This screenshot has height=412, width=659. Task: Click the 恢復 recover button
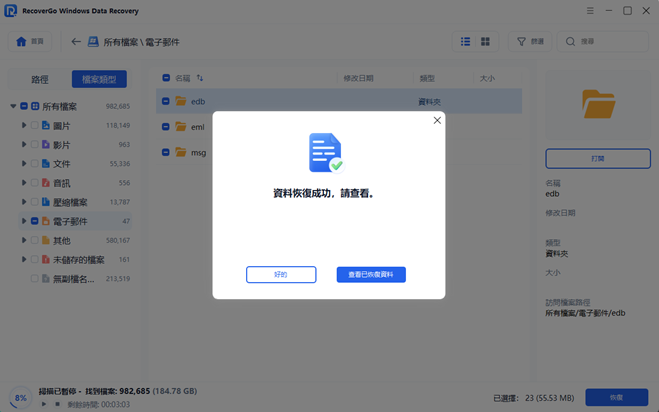click(617, 397)
